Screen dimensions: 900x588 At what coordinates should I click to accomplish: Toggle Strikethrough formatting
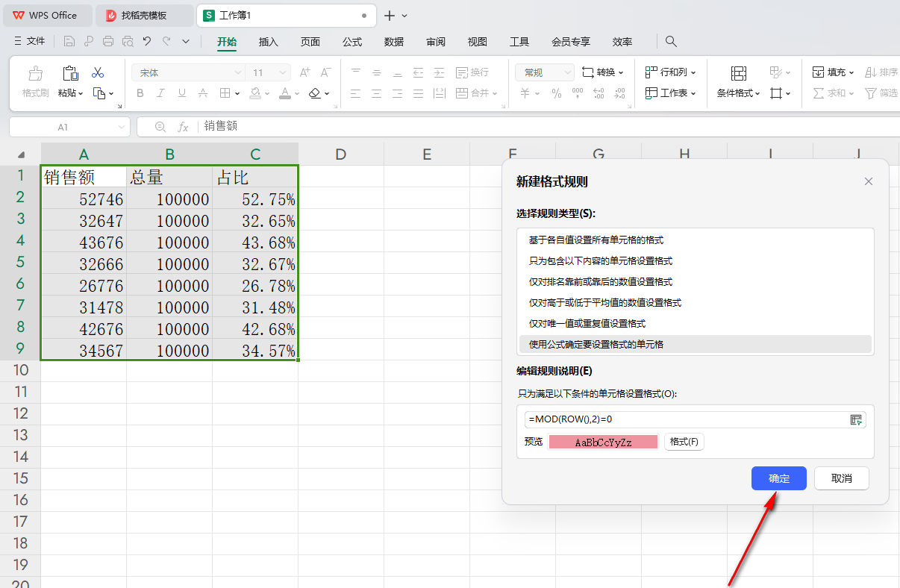tap(202, 93)
